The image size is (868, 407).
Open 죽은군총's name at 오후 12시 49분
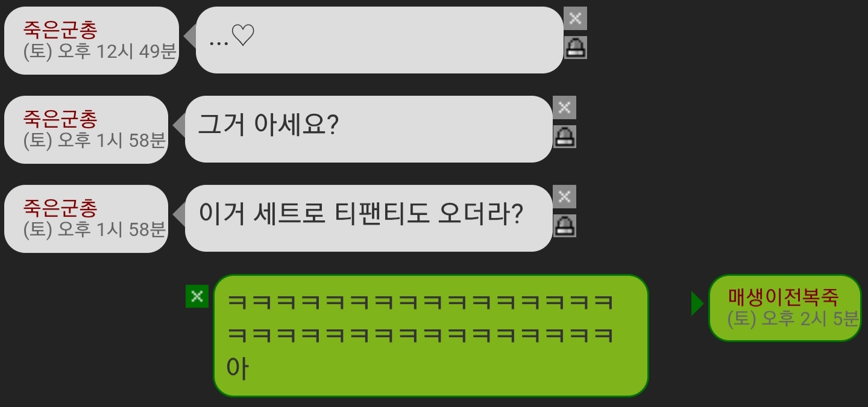click(60, 30)
